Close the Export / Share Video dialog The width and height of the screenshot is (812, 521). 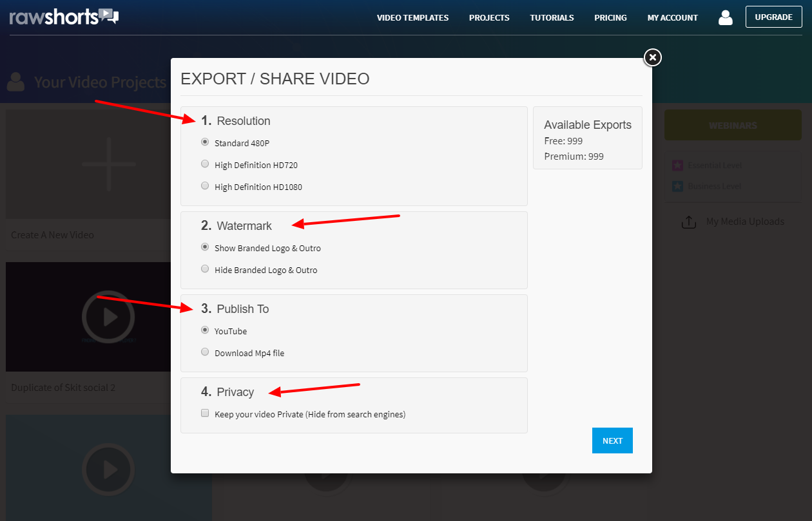click(653, 58)
